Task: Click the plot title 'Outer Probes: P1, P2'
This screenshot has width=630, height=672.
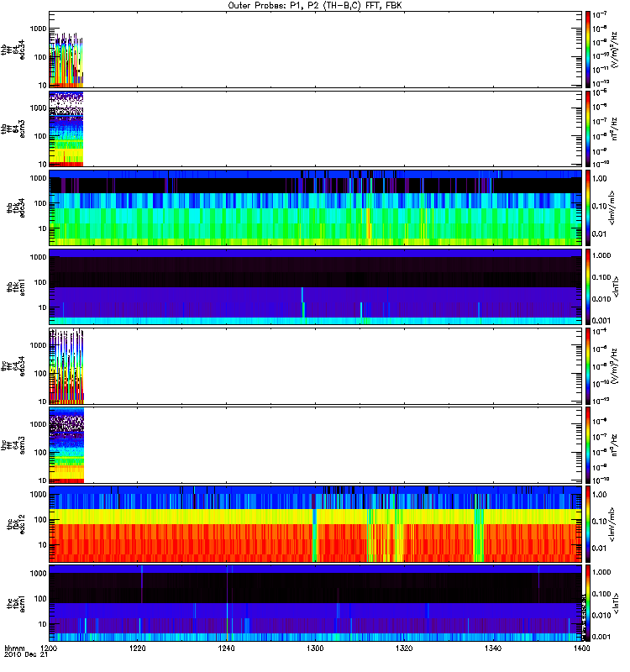Action: click(315, 5)
